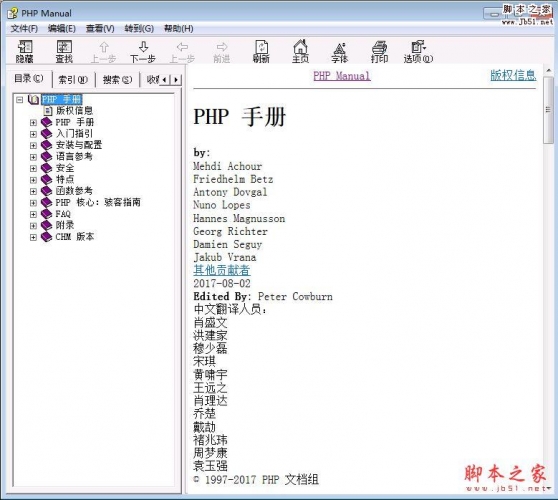Image resolution: width=558 pixels, height=500 pixels.
Task: Click the copyright text 1997-2017 PHP 文档组
Action: click(x=262, y=480)
